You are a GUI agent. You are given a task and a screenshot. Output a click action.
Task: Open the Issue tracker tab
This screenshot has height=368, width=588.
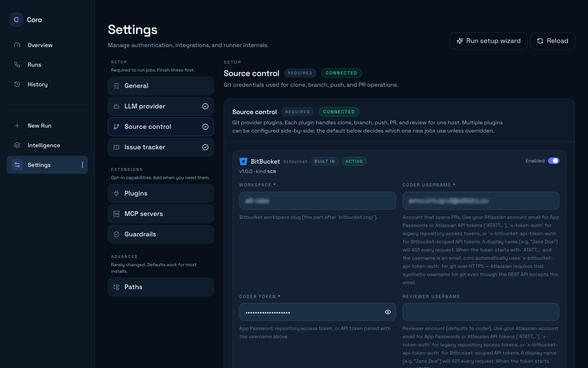pyautogui.click(x=161, y=147)
